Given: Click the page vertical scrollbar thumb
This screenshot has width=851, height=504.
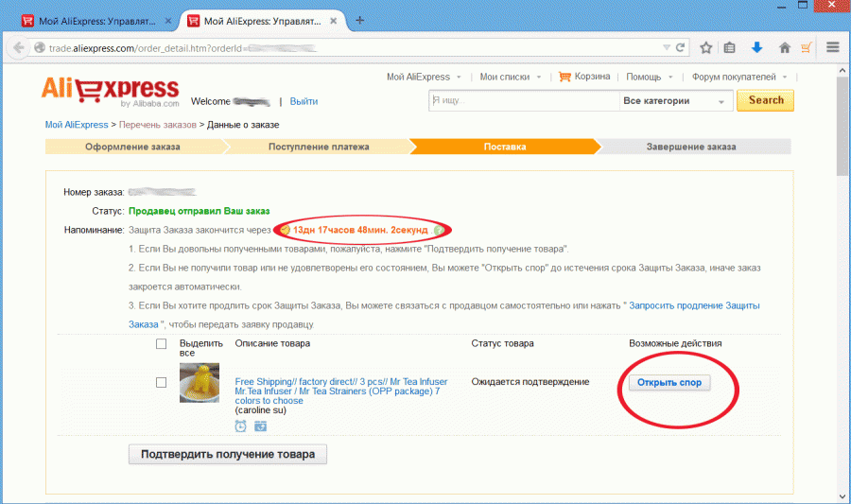Looking at the screenshot, I should (842, 126).
